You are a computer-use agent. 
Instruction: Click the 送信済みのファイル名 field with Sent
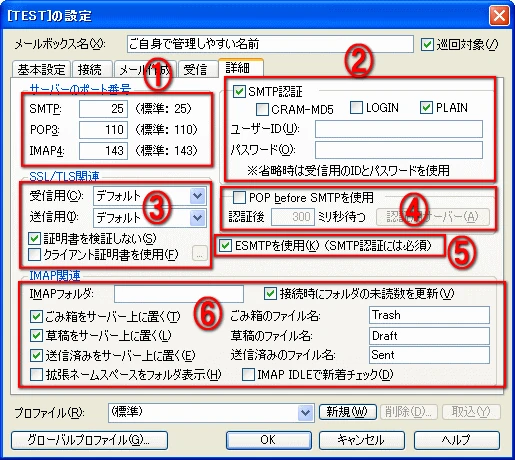coord(429,355)
